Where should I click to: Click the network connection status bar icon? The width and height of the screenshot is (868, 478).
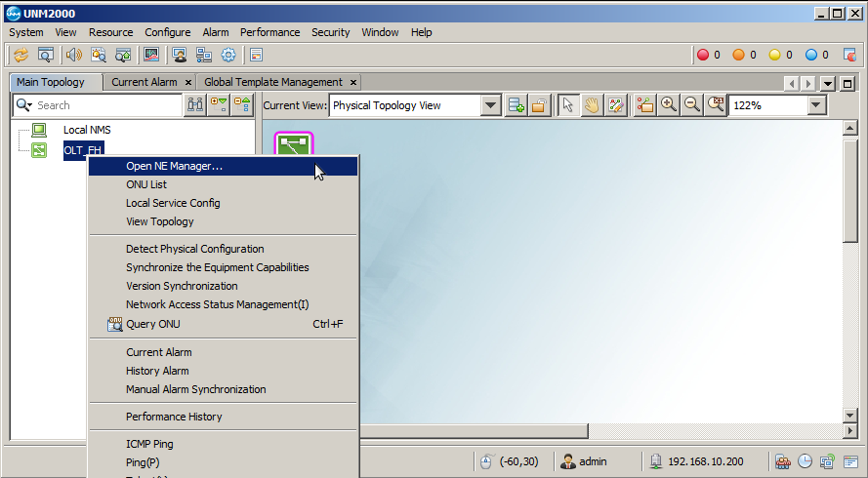[x=827, y=461]
